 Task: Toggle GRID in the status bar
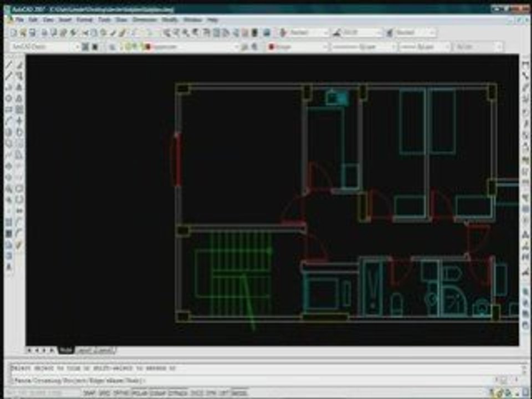coord(104,393)
